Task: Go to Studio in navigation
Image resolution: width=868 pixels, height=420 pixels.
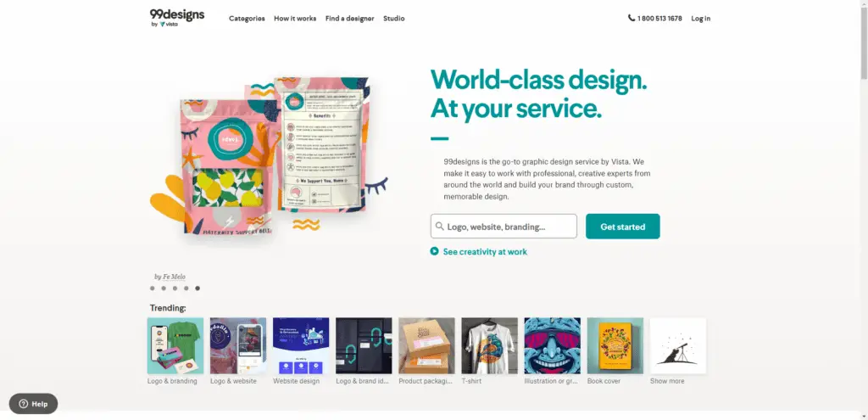Action: 393,19
